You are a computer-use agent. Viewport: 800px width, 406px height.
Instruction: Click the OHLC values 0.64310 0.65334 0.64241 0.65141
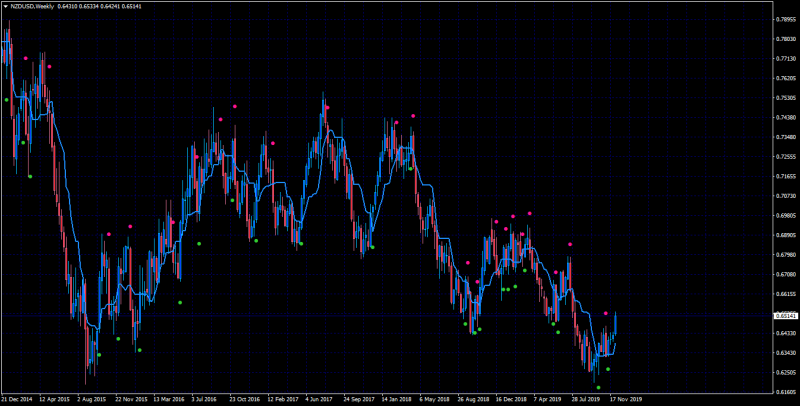pos(99,7)
